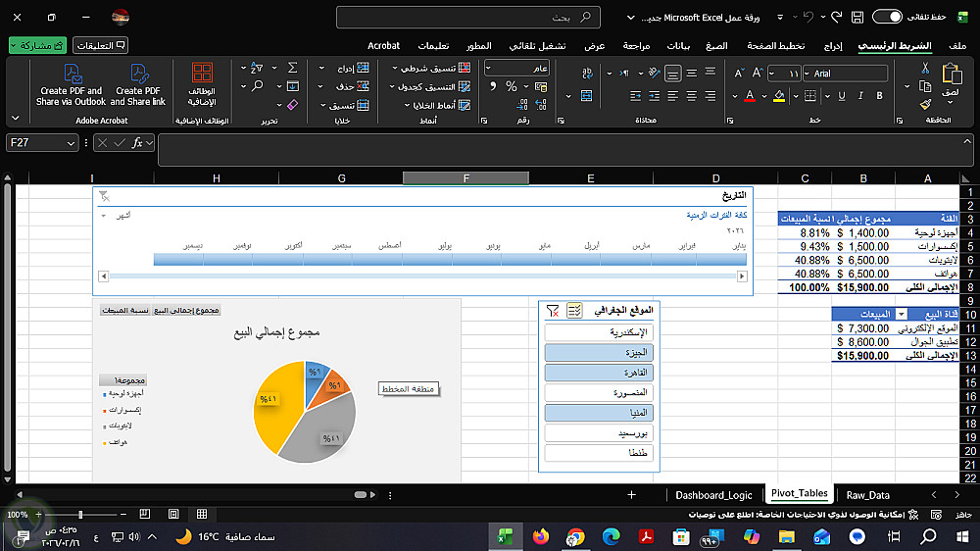Toggle Bold formatting
Image resolution: width=980 pixels, height=551 pixels.
[879, 96]
